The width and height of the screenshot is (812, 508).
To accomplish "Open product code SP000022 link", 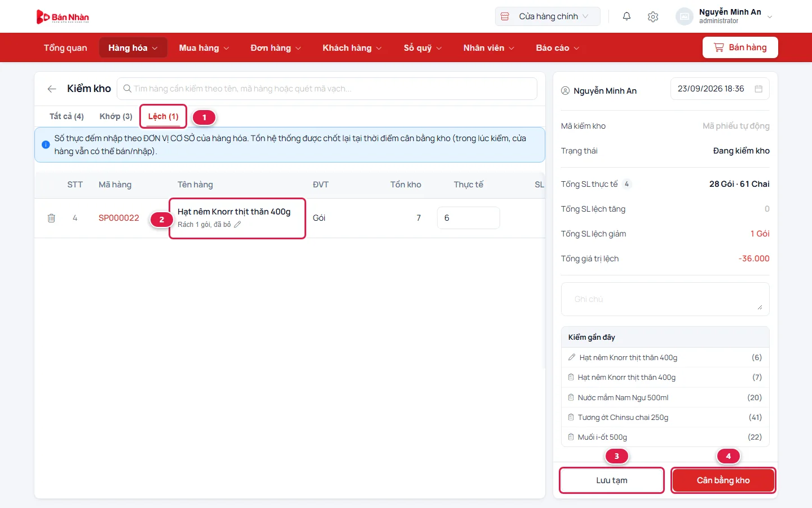I will [x=119, y=218].
